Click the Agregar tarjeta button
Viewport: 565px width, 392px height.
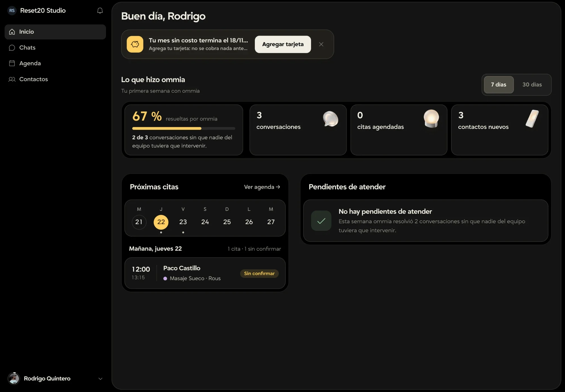click(x=283, y=44)
